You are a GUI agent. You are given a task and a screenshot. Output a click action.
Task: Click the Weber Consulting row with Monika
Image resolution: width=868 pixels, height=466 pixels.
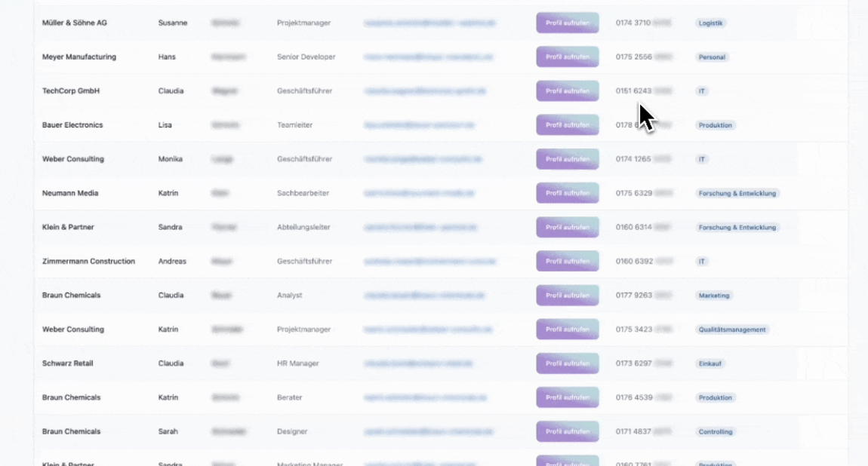[x=440, y=159]
